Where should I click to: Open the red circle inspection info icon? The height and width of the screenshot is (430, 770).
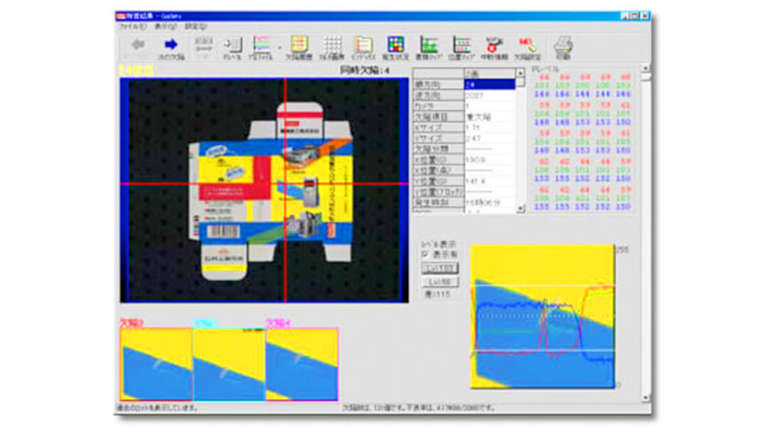pyautogui.click(x=494, y=48)
